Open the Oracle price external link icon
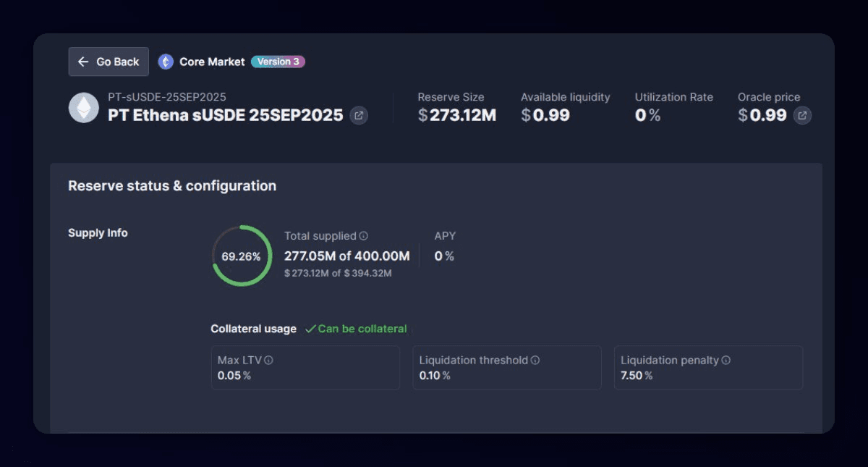Viewport: 868px width, 467px height. coord(802,115)
